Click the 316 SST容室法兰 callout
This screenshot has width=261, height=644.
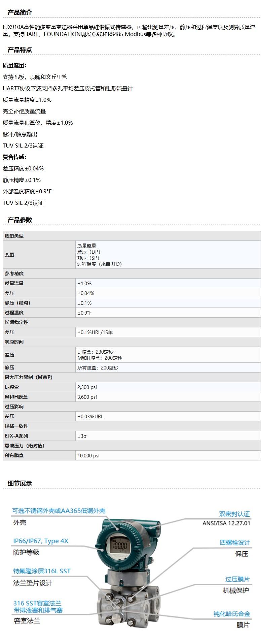point(37,603)
